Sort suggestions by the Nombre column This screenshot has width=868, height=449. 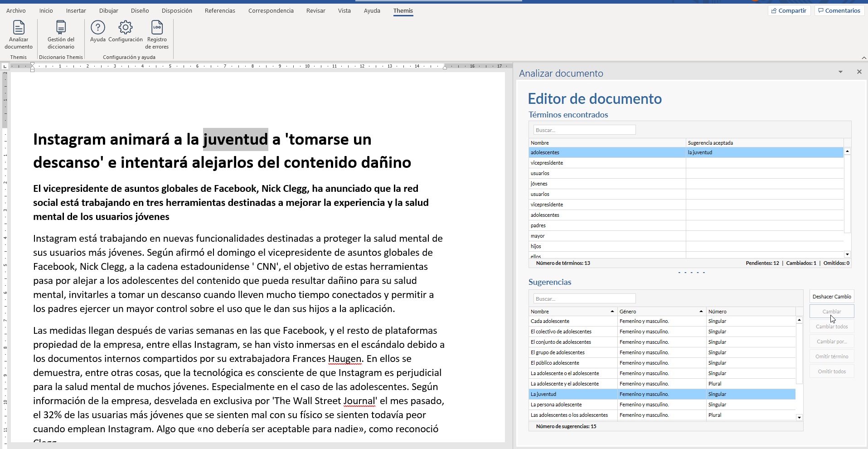click(572, 312)
